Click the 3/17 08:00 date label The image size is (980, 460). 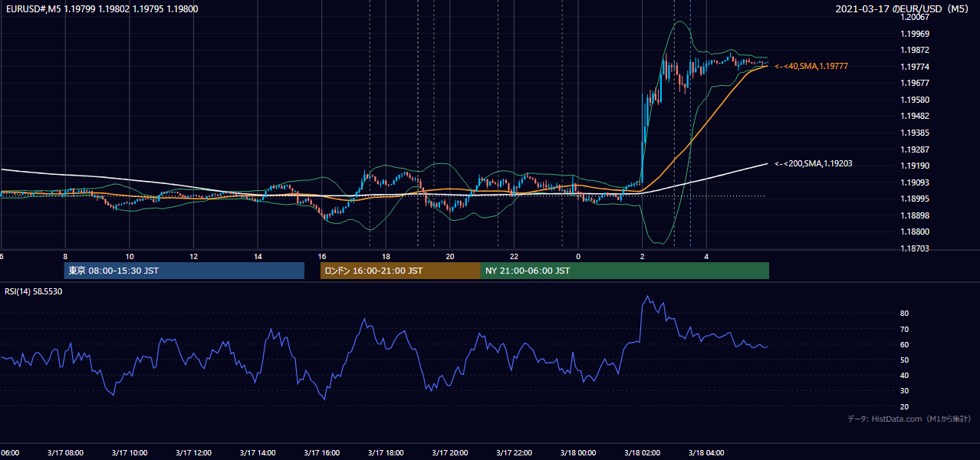point(64,453)
